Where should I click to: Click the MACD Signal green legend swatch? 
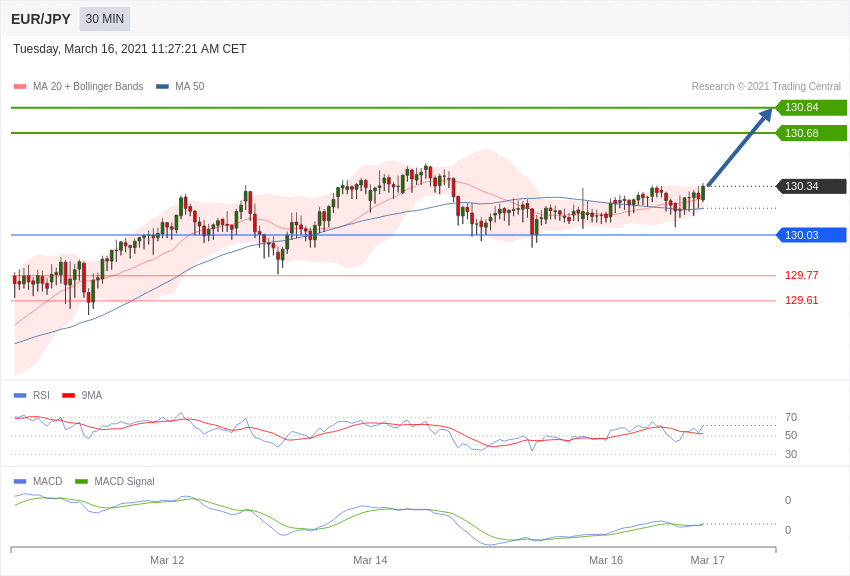tap(81, 481)
